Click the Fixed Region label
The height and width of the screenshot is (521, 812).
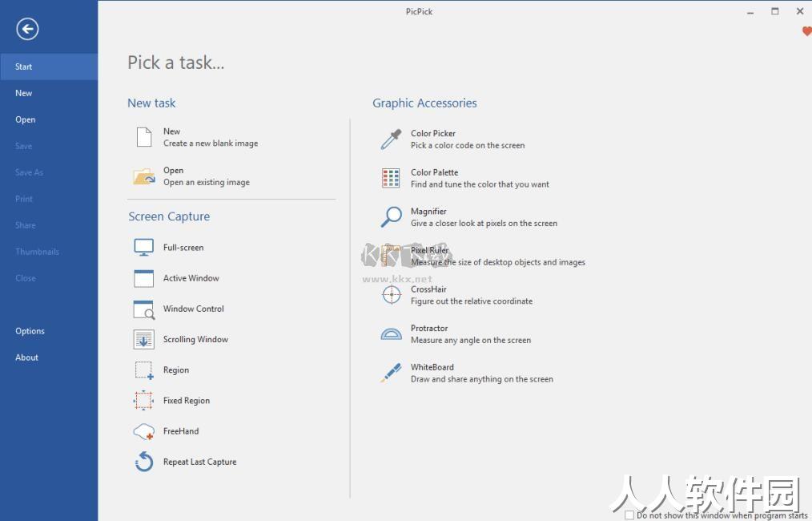click(187, 401)
